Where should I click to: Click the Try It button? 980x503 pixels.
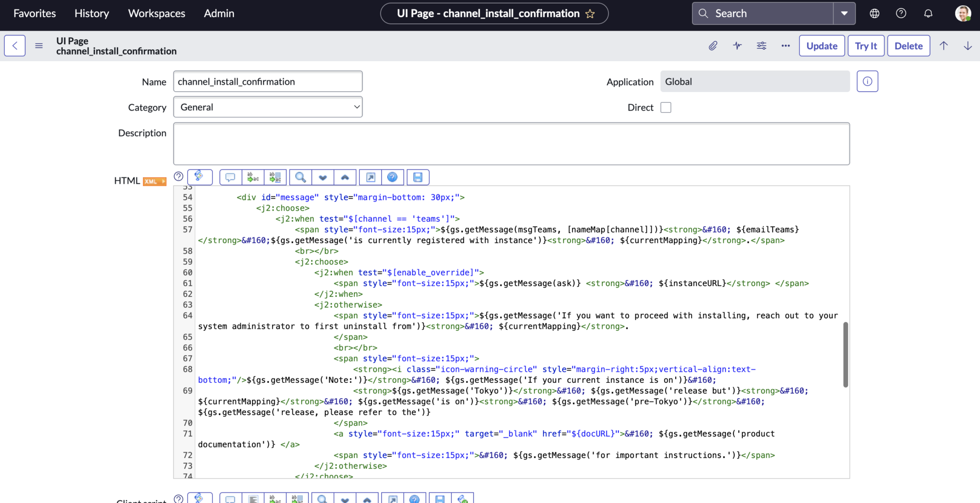click(866, 45)
